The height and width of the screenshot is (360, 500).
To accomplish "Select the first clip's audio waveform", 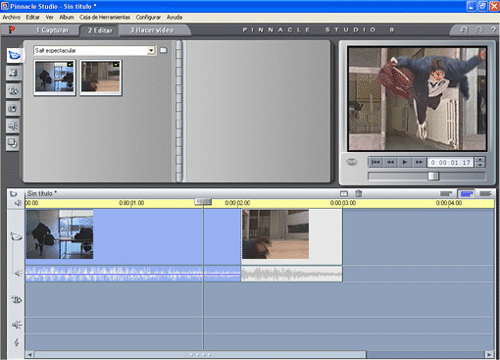I will coord(133,274).
